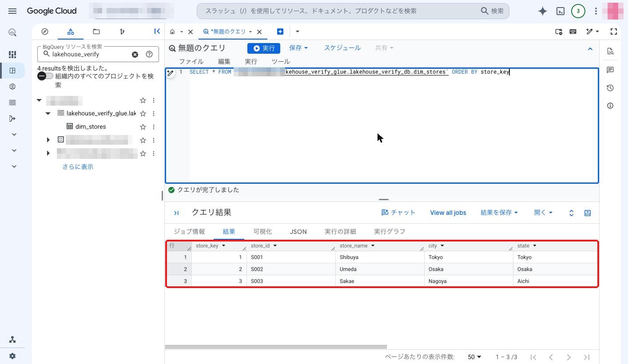Open the ツール menu
Screen dimensions: 628x364
tap(281, 62)
